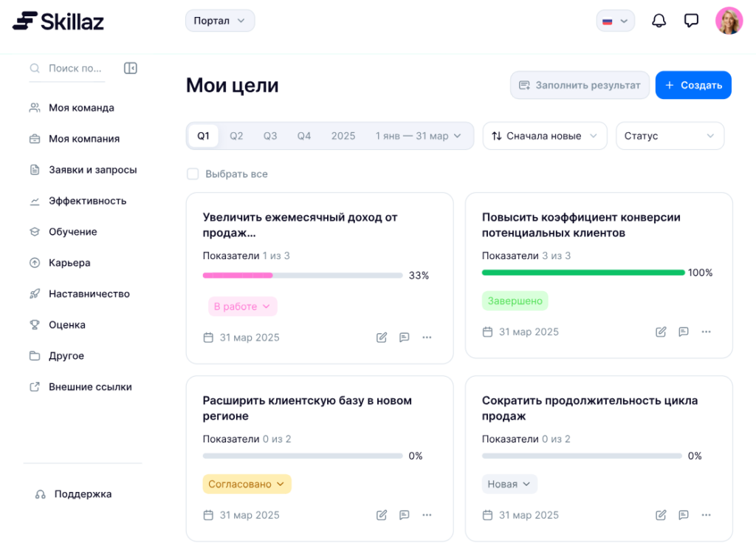Click calendar icon on 'Увеличить ежемесячный доход' card
The image size is (756, 551).
point(208,338)
